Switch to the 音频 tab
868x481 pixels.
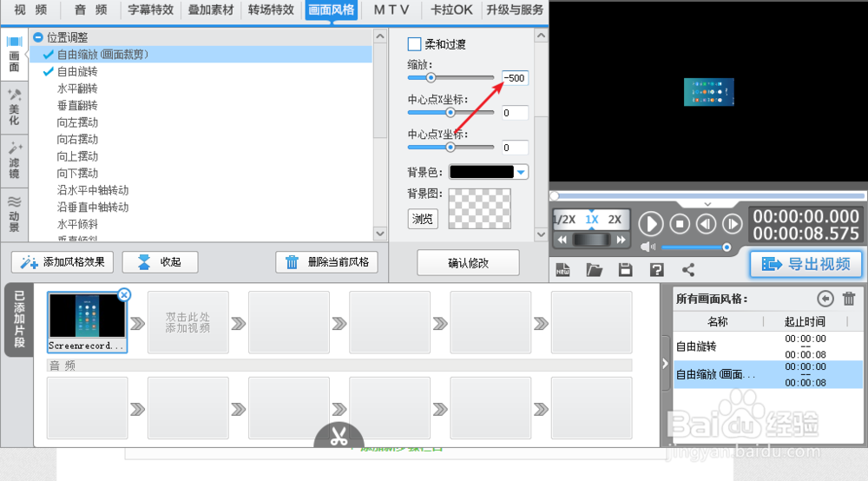pos(91,10)
